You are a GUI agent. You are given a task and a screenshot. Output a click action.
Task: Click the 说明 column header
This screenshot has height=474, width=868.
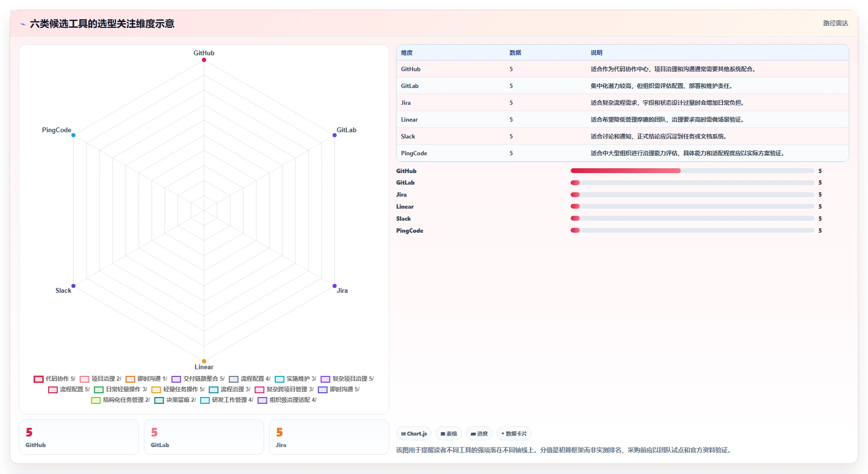[x=597, y=53]
